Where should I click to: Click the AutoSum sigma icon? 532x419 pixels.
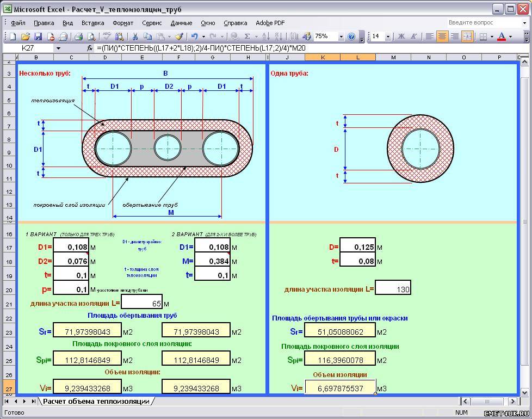tap(248, 36)
